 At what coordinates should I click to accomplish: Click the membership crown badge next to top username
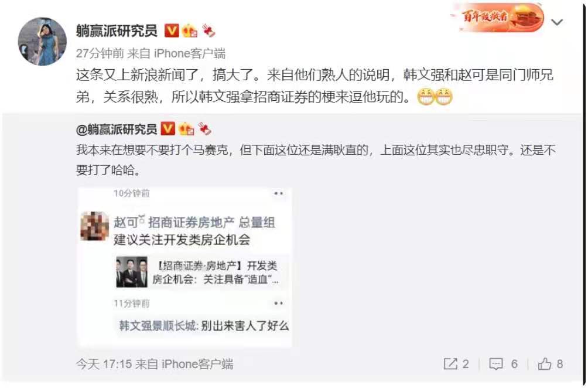189,30
